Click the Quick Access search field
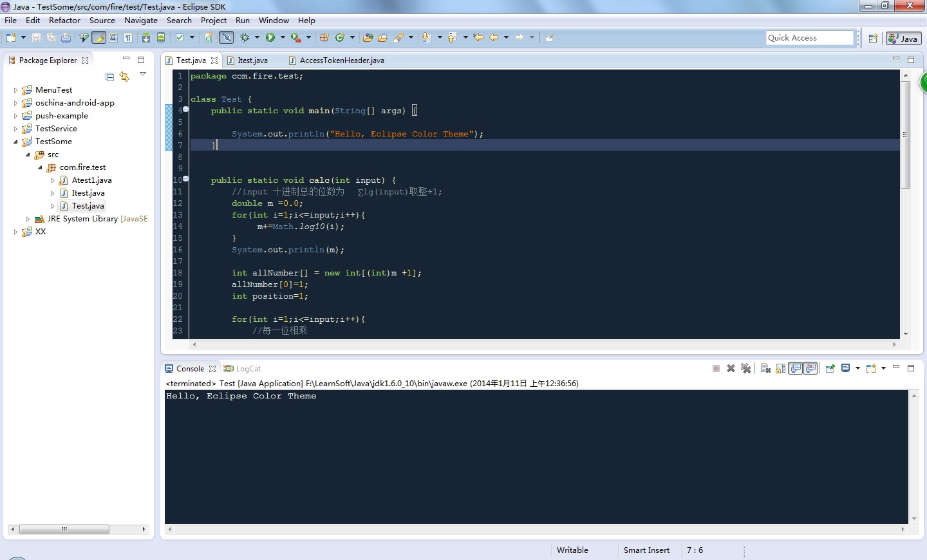This screenshot has height=560, width=927. click(x=810, y=38)
